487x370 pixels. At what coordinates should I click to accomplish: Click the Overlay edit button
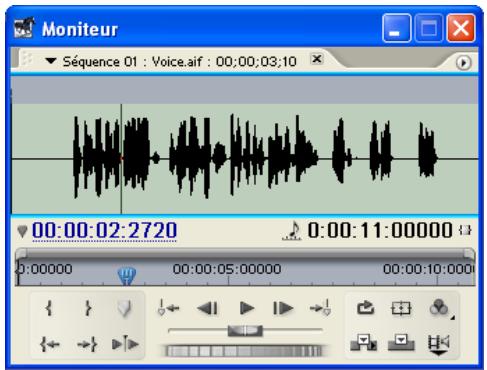(x=401, y=343)
